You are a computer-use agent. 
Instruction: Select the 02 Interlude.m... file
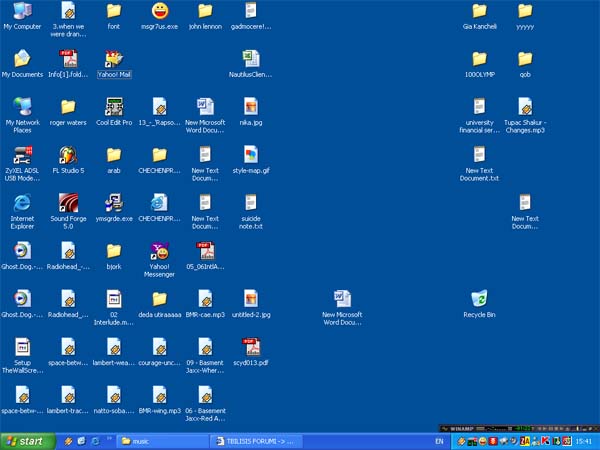[114, 308]
